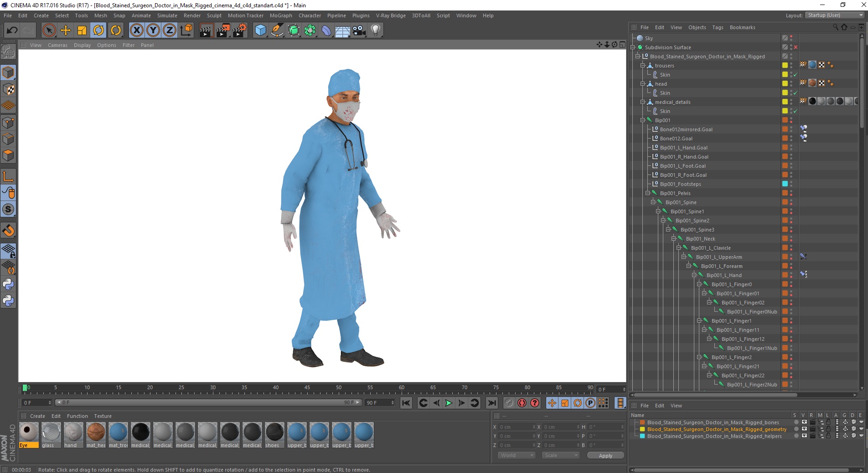Render to Picture Viewer
This screenshot has height=473, width=868.
(223, 31)
